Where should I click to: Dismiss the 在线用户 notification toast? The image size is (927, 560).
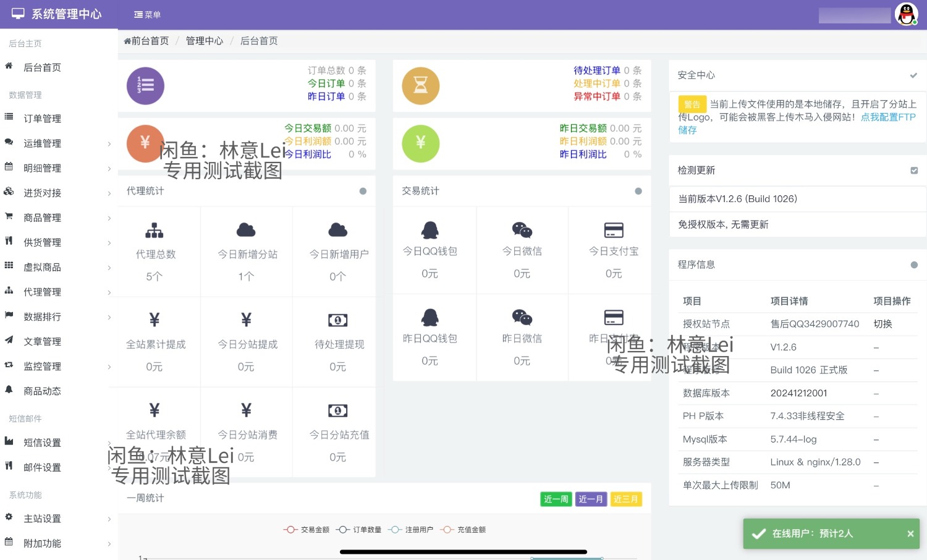pyautogui.click(x=910, y=533)
